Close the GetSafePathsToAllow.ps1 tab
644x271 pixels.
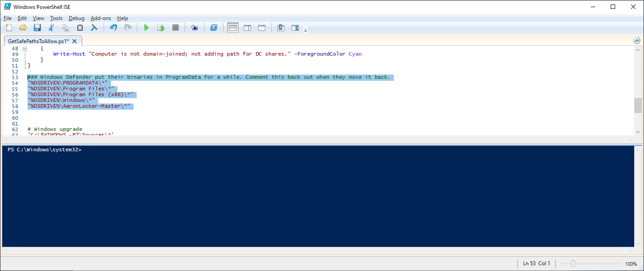(x=74, y=41)
